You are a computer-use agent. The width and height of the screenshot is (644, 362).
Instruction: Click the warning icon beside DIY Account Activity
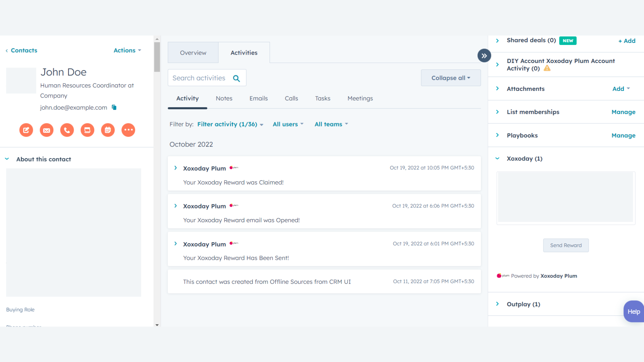(548, 68)
